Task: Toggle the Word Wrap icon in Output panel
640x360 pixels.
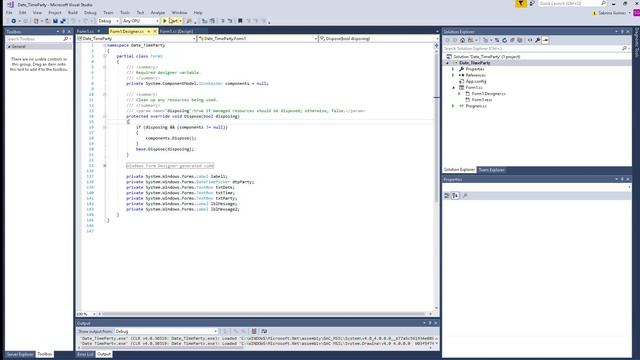Action: (x=264, y=331)
